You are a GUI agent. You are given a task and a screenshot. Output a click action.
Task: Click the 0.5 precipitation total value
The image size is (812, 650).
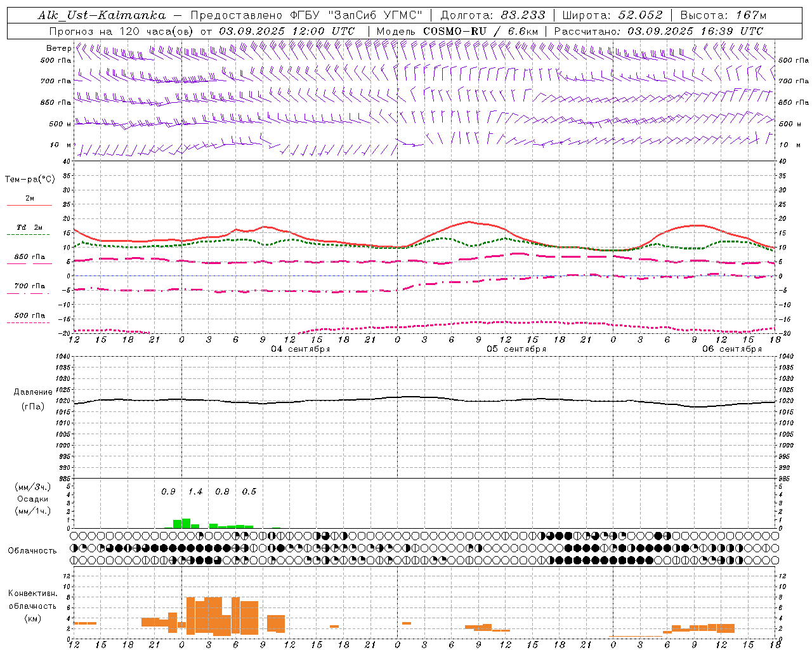249,492
